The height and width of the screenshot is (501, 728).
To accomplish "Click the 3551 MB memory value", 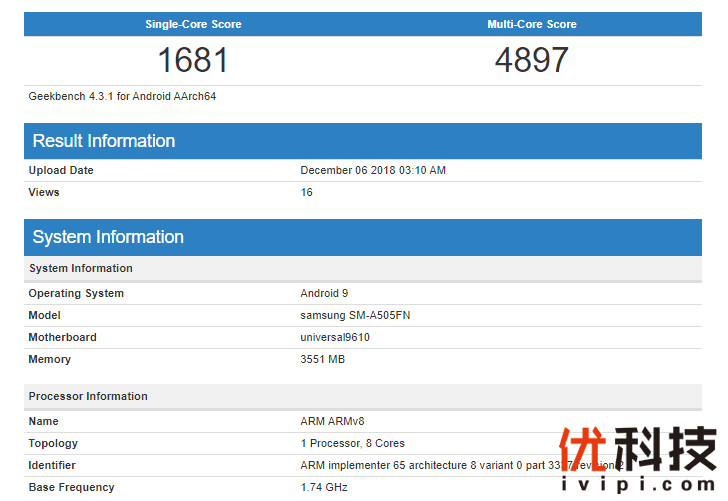I will point(323,359).
